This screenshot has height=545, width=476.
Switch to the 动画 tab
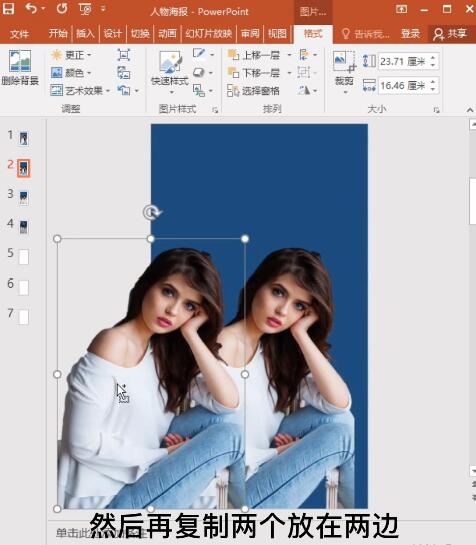(x=167, y=34)
